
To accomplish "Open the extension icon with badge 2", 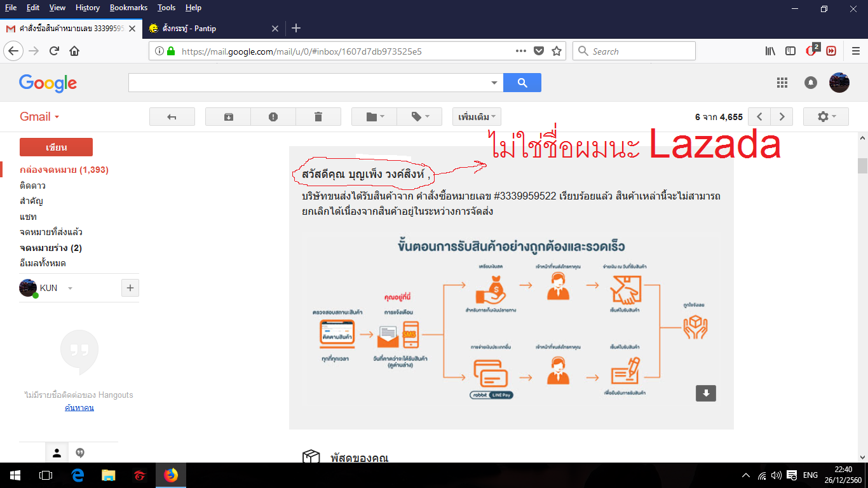I will [811, 51].
